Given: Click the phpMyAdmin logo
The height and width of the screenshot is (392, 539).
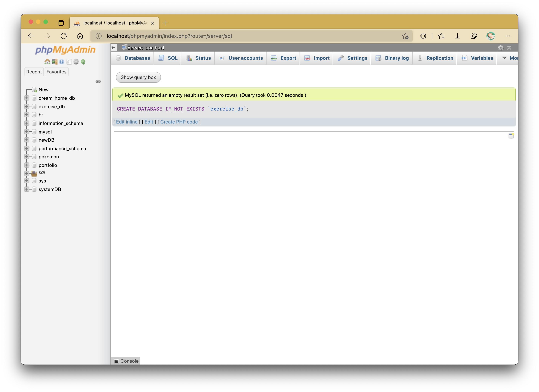Looking at the screenshot, I should point(65,50).
